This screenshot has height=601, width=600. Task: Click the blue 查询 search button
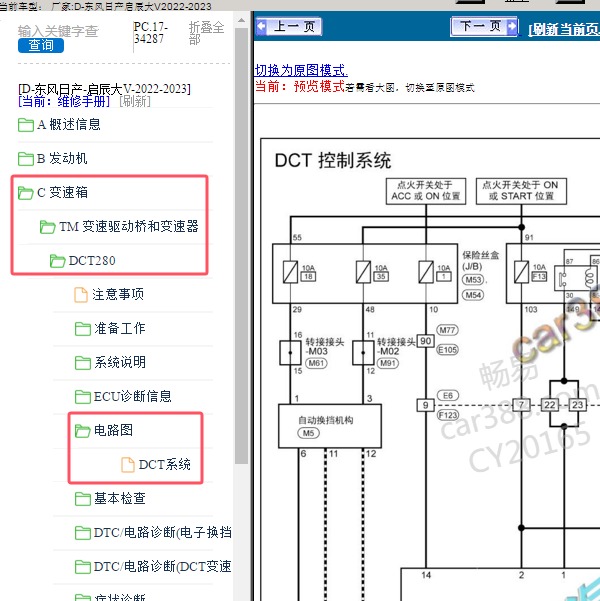pyautogui.click(x=41, y=45)
